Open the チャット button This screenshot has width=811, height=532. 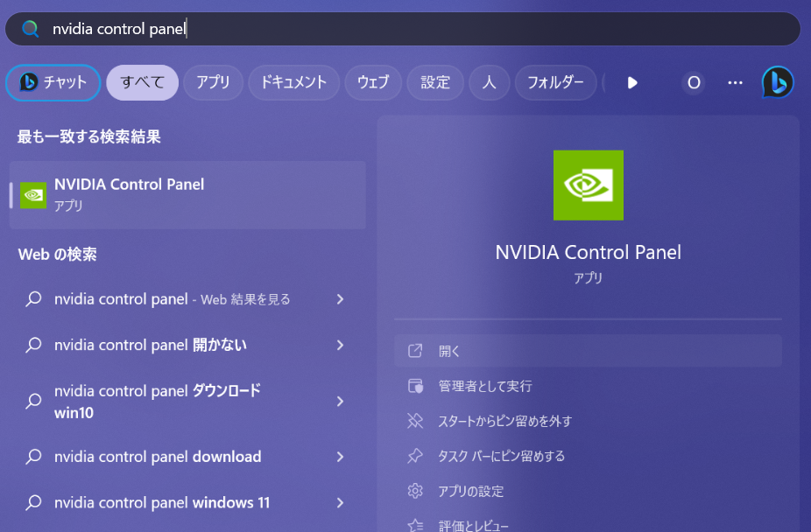pyautogui.click(x=53, y=82)
